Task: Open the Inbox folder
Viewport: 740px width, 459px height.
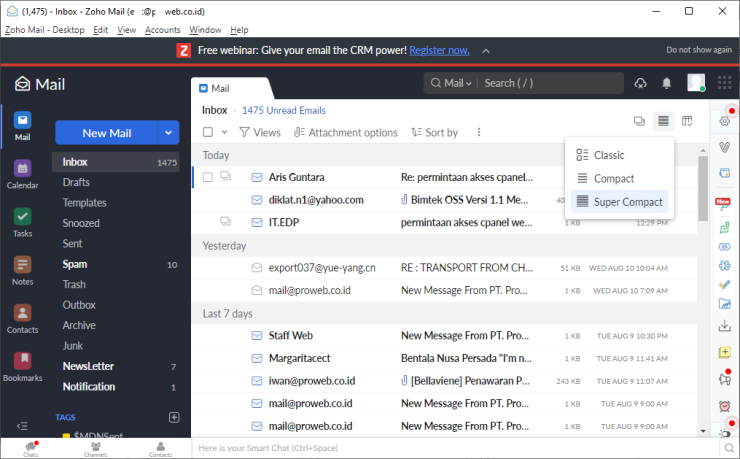Action: coord(116,162)
